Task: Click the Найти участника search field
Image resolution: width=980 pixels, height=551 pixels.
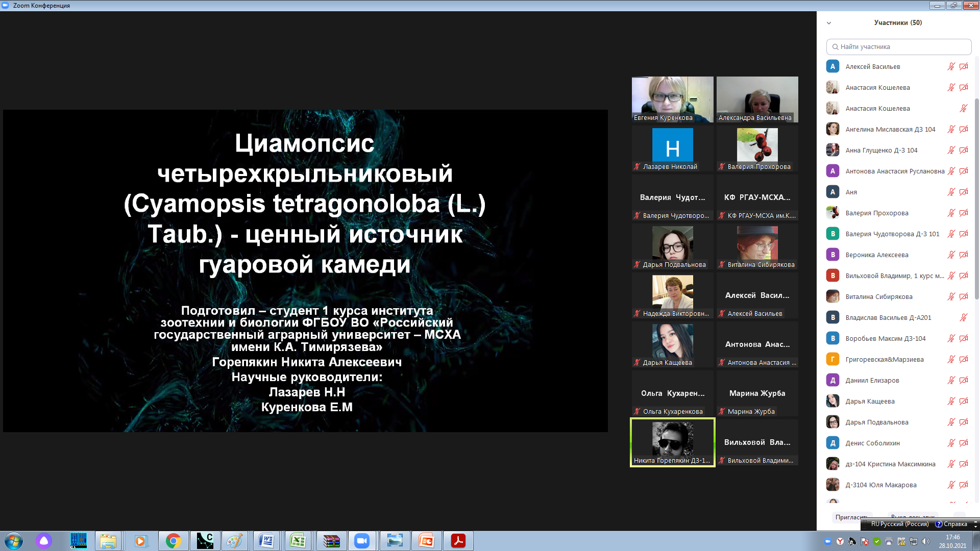Action: [x=898, y=47]
